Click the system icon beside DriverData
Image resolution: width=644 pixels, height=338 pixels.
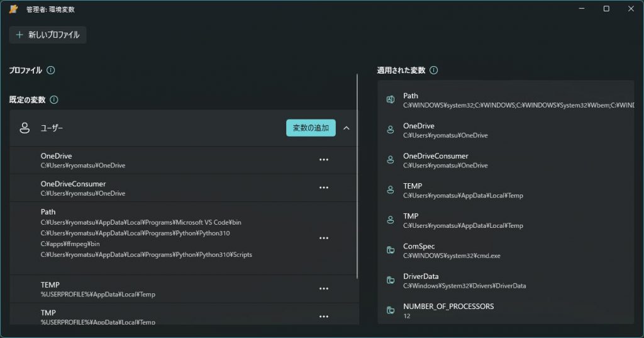point(390,280)
